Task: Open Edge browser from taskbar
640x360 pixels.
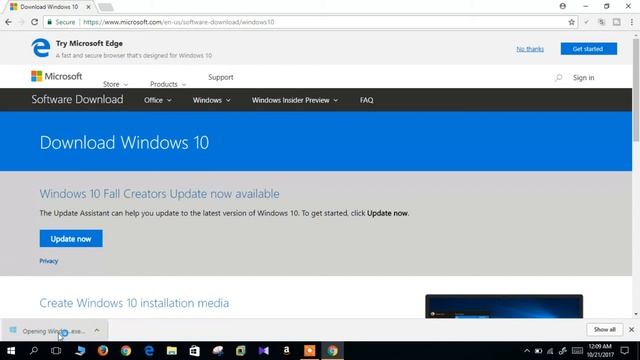Action: coord(149,351)
